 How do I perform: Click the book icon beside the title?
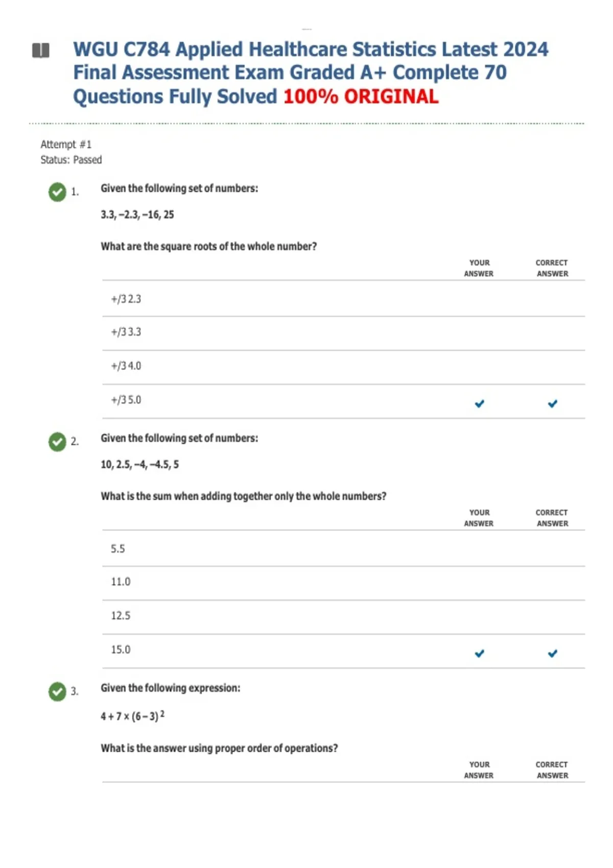point(41,51)
